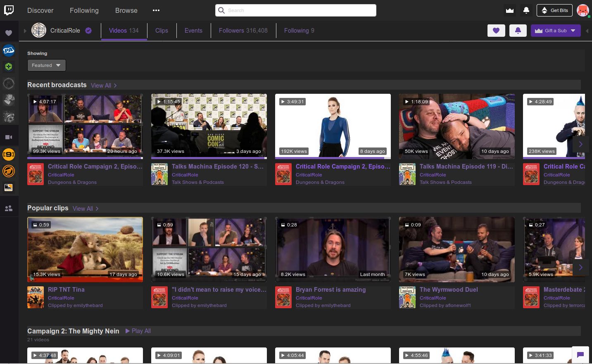Show next popular clips with chevron
The image size is (592, 364).
(580, 267)
